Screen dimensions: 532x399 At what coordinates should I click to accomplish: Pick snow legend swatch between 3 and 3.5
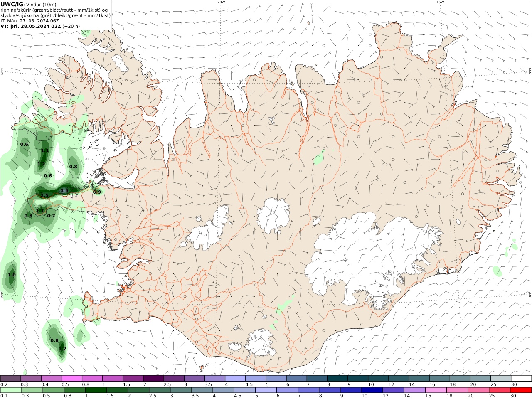point(194,378)
